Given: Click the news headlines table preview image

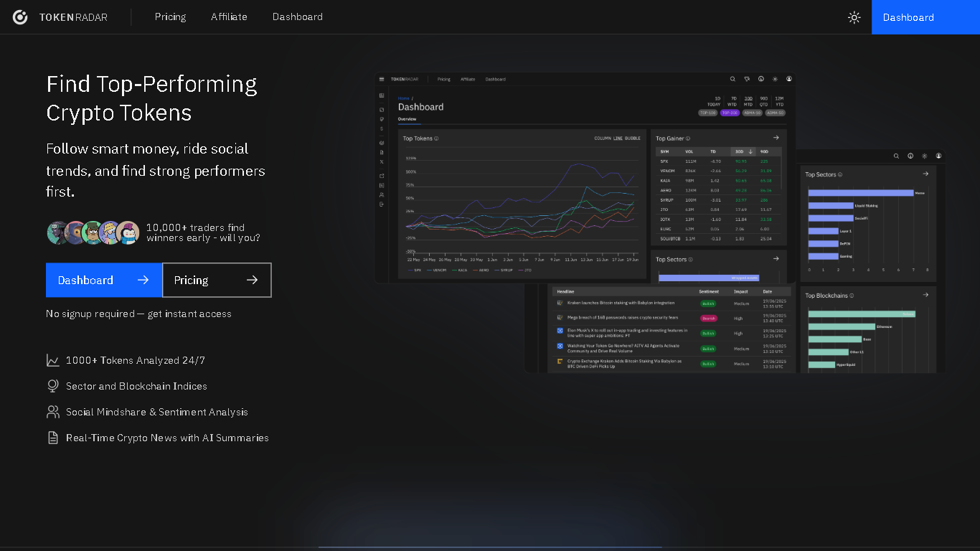Looking at the screenshot, I should (x=672, y=329).
